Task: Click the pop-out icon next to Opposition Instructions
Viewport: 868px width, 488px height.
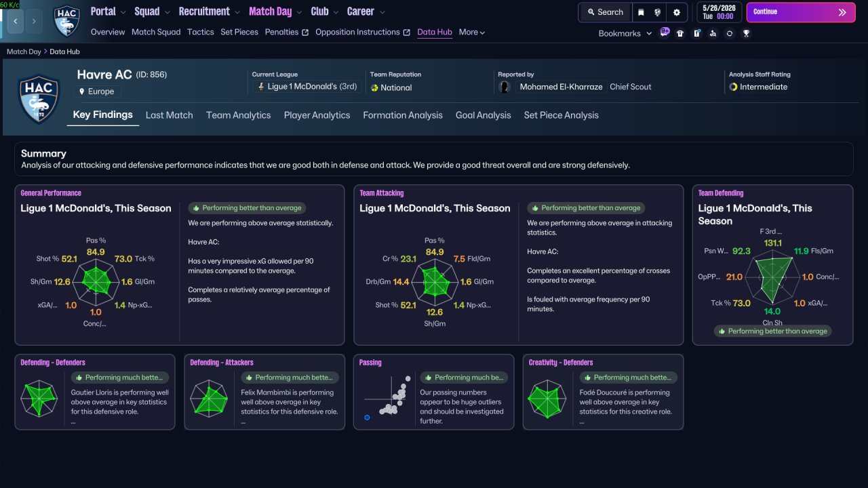Action: coord(406,33)
